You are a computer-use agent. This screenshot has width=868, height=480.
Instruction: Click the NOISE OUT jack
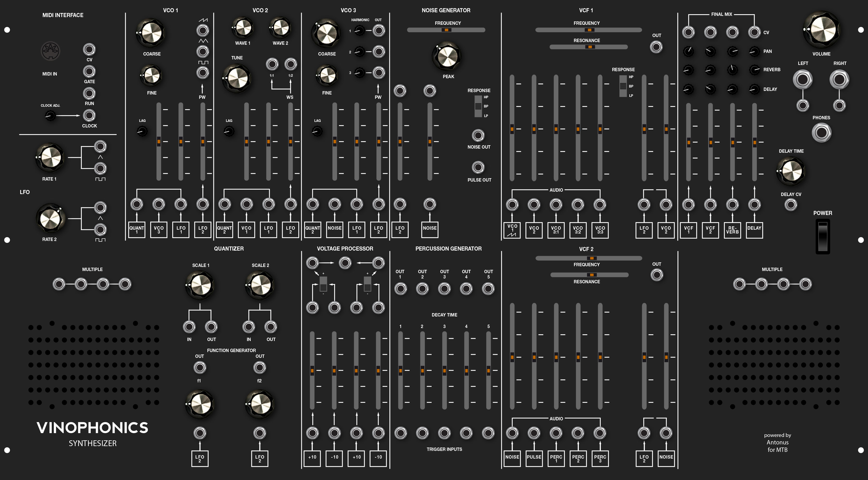pyautogui.click(x=478, y=135)
